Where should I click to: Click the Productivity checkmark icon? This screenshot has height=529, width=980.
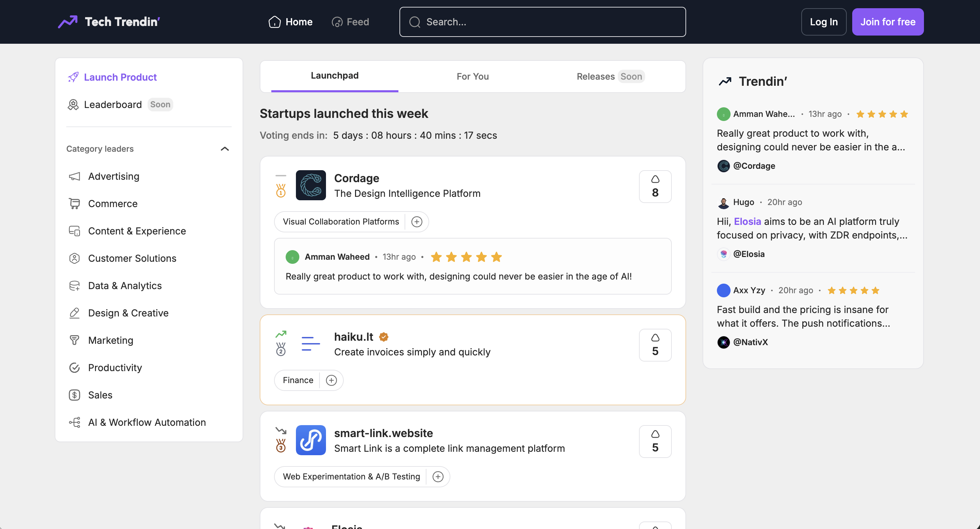click(74, 368)
